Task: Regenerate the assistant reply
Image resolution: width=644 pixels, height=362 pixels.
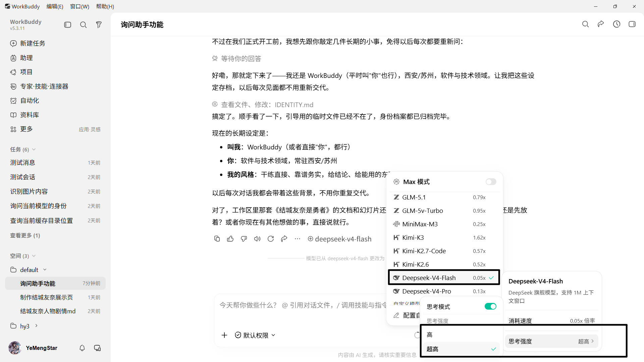Action: [x=271, y=239]
